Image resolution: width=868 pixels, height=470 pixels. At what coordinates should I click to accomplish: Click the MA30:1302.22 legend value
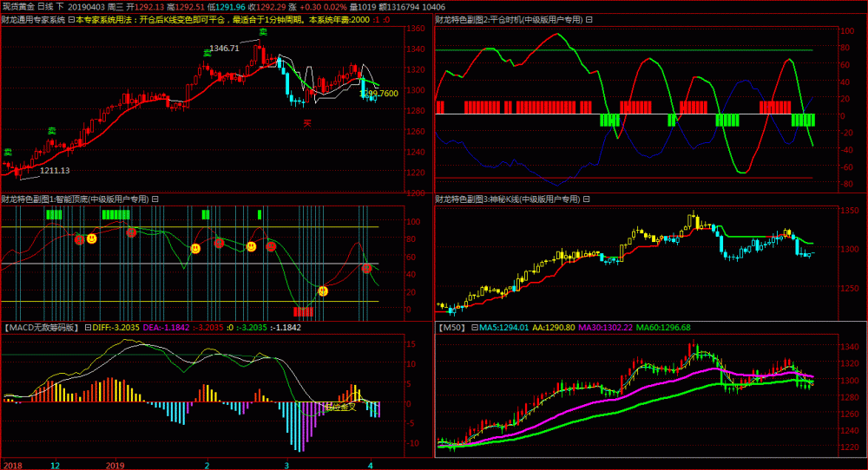coord(606,327)
